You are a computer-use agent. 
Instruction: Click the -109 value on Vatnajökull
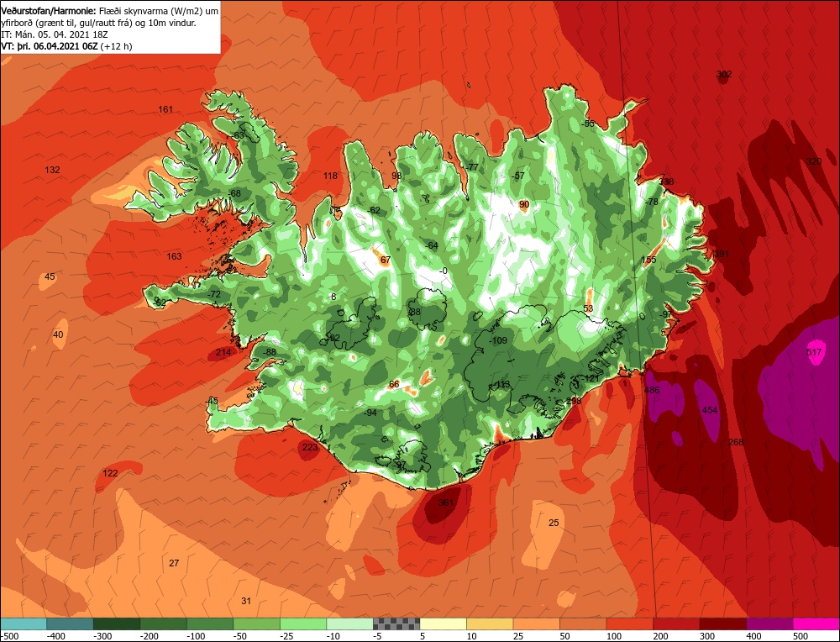point(497,340)
